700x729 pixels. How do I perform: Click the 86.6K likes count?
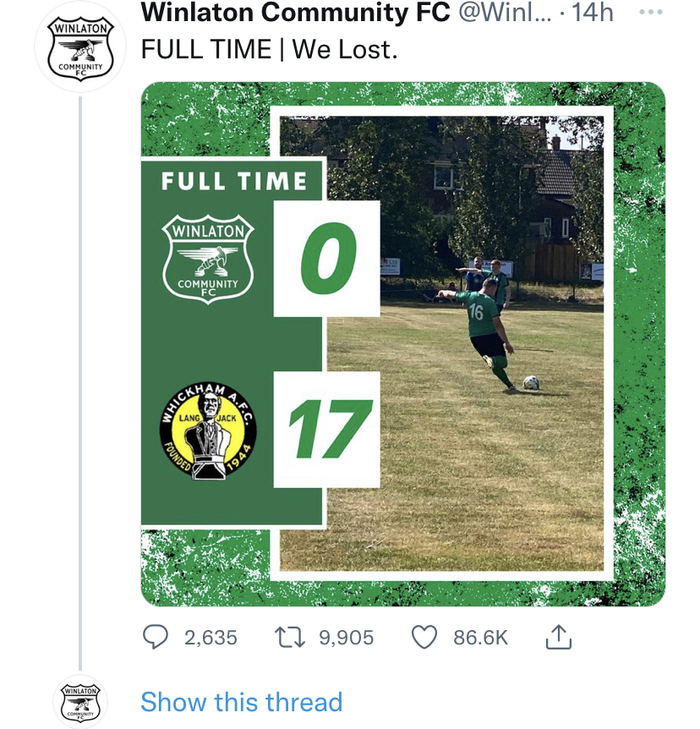(481, 638)
